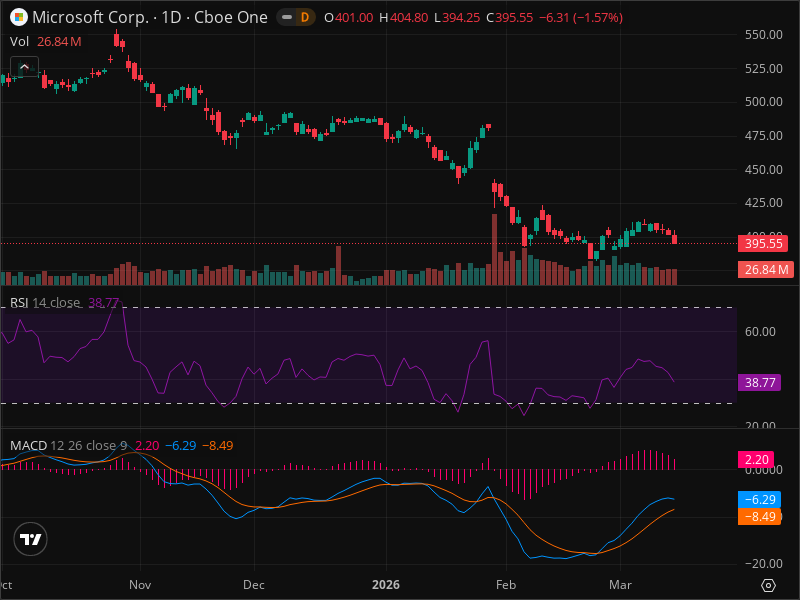
Task: Click the 60.00 RSI scale label
Action: coord(760,332)
